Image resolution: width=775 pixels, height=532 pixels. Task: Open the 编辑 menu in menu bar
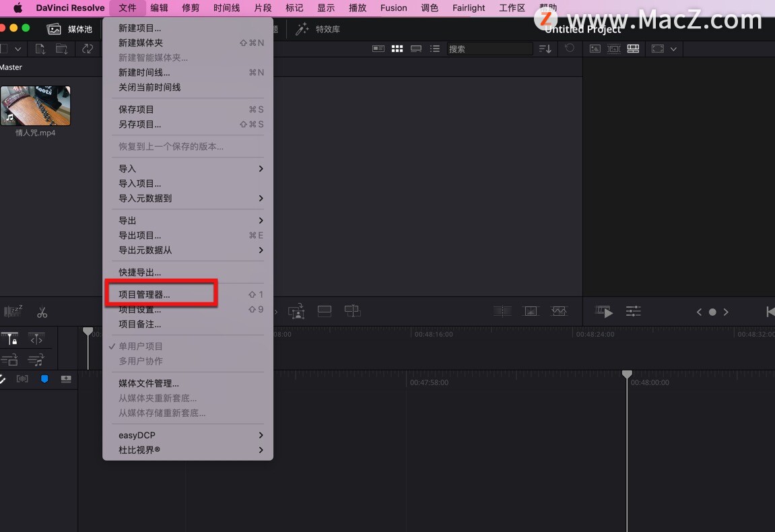pos(159,8)
